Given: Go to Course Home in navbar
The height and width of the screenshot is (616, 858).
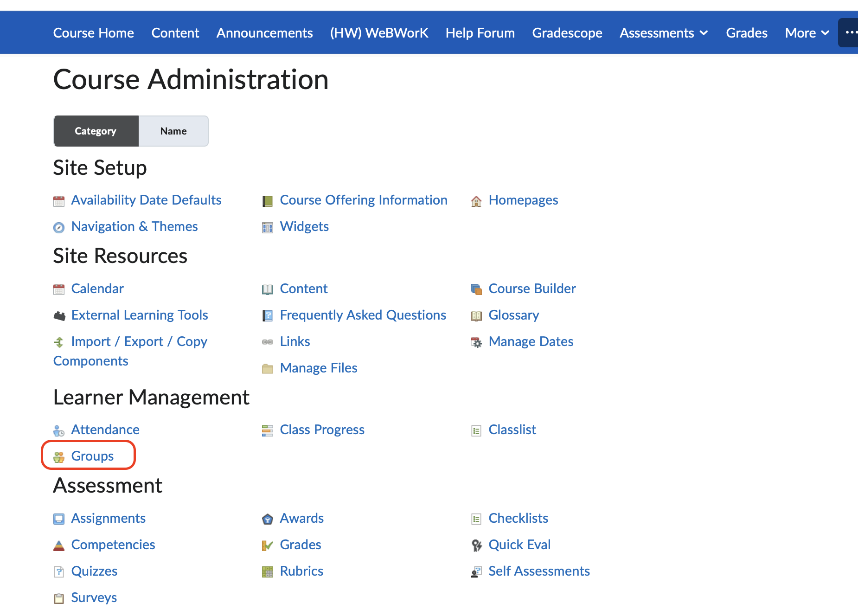Looking at the screenshot, I should (94, 33).
